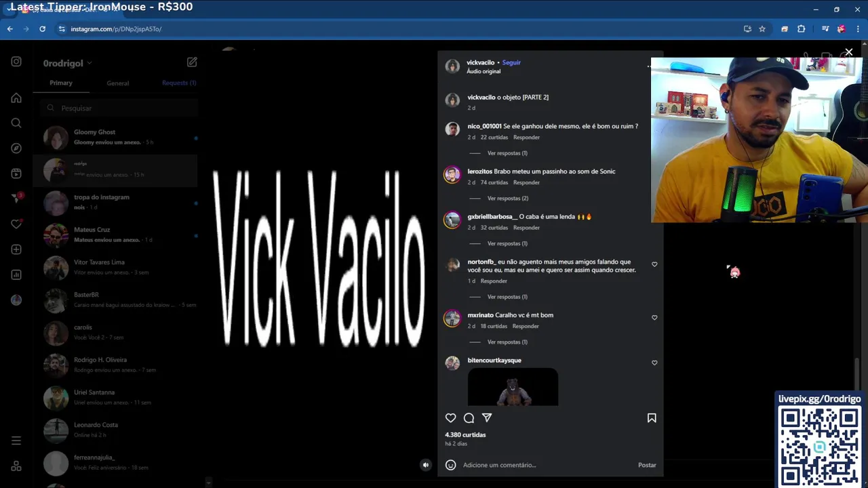Click the browser address bar URL
Screen dimensions: 868x488
point(116,29)
